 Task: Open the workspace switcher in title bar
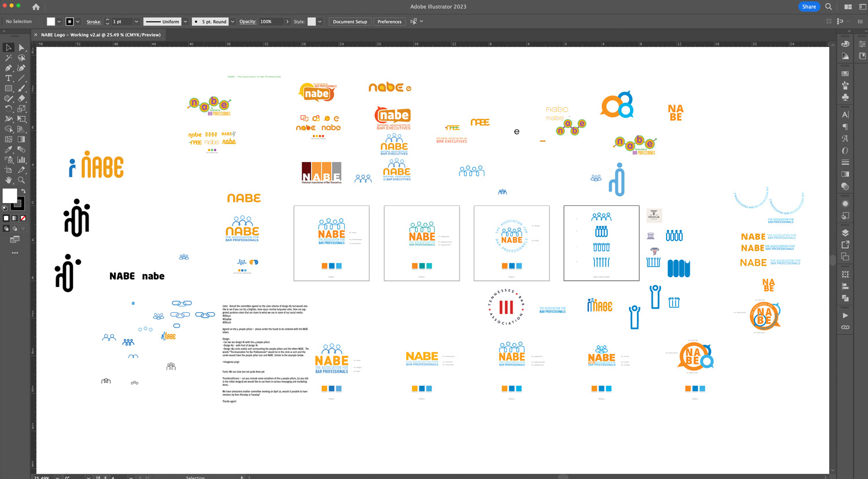click(848, 7)
